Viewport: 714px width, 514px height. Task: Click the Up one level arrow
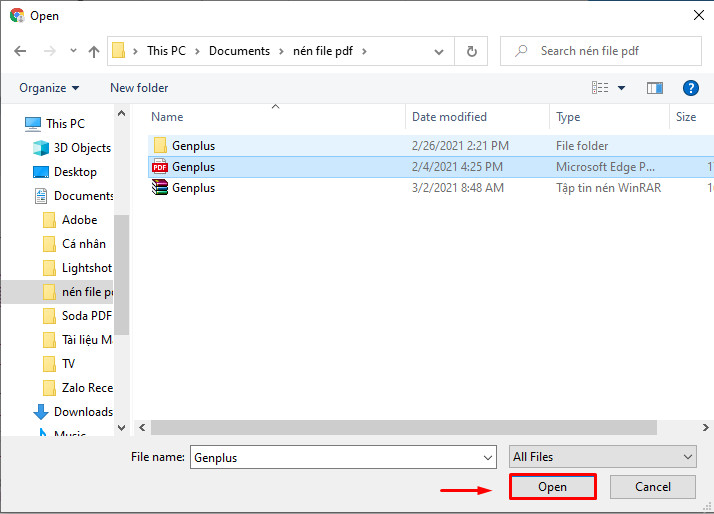coord(94,51)
